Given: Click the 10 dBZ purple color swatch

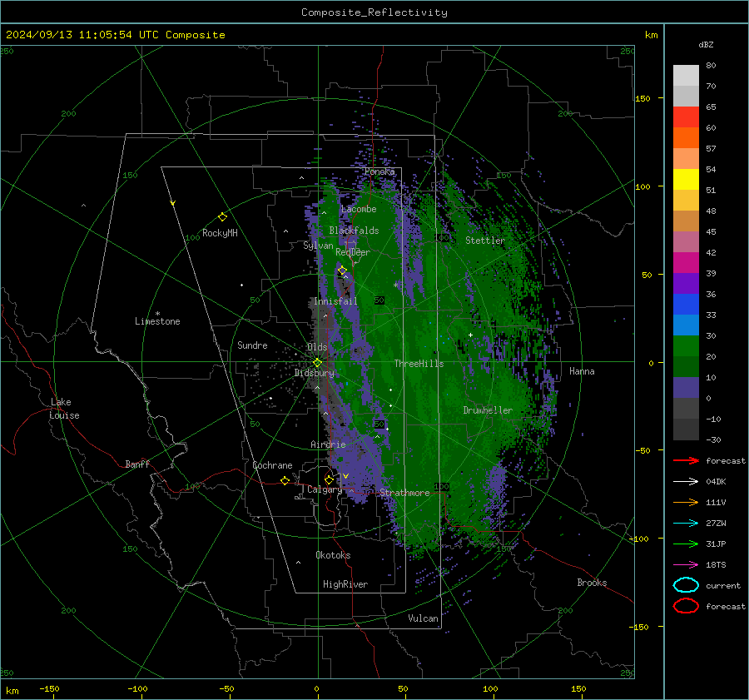Looking at the screenshot, I should [x=686, y=388].
